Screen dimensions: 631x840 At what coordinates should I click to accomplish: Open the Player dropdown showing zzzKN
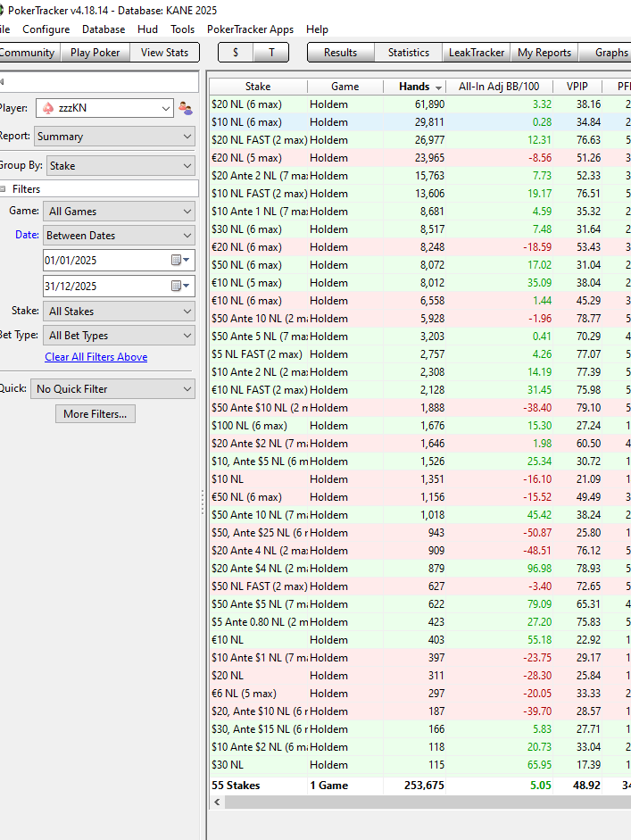tap(105, 108)
